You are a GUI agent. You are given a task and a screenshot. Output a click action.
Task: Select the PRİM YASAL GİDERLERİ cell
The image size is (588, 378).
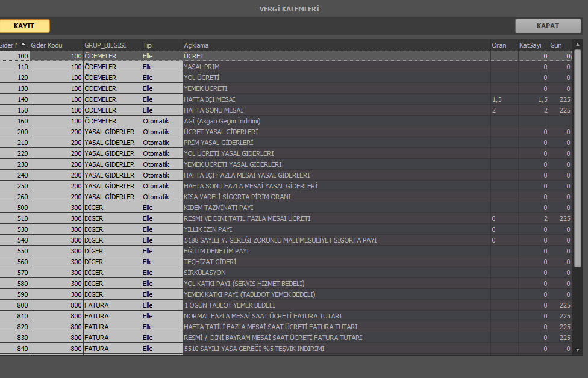[x=336, y=143]
